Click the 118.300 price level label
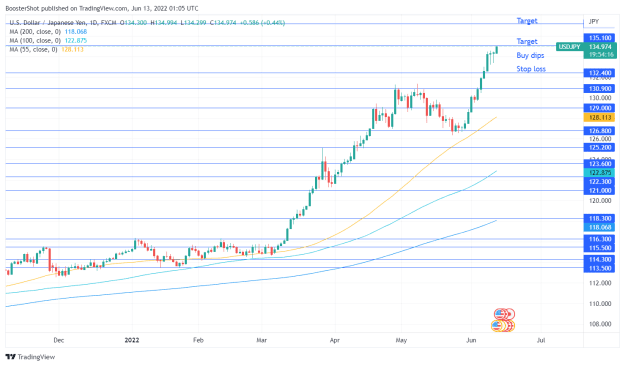This screenshot has width=625, height=366. pyautogui.click(x=599, y=218)
